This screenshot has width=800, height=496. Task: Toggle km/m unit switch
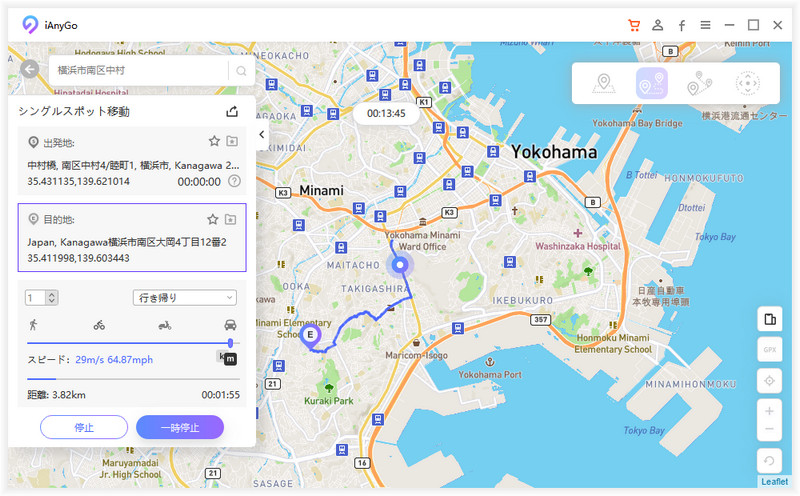click(227, 358)
